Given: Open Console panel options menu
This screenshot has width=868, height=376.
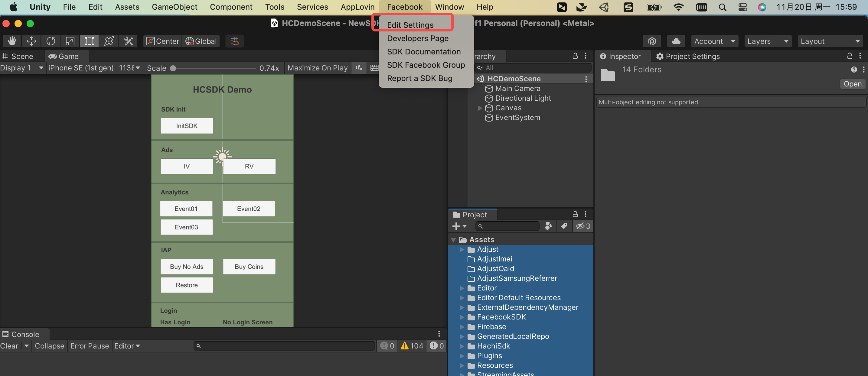Looking at the screenshot, I should pyautogui.click(x=439, y=334).
